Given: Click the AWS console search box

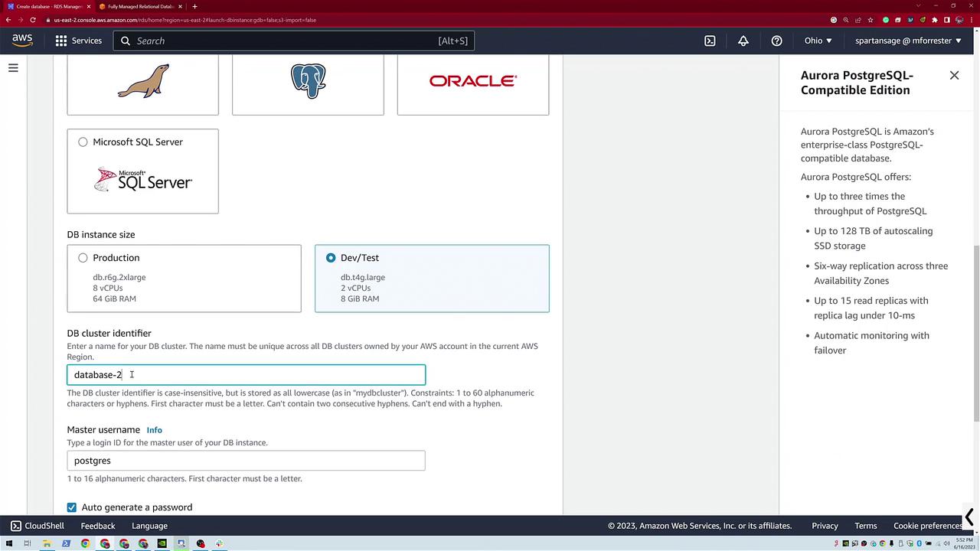Looking at the screenshot, I should [x=294, y=41].
